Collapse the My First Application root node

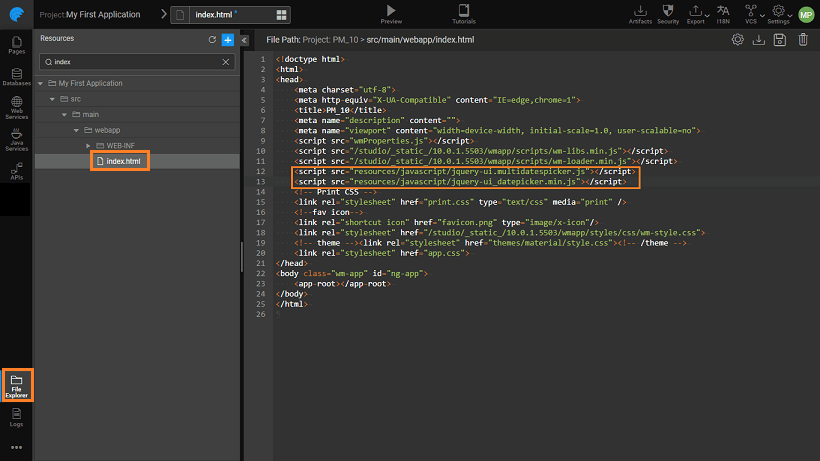[x=40, y=83]
